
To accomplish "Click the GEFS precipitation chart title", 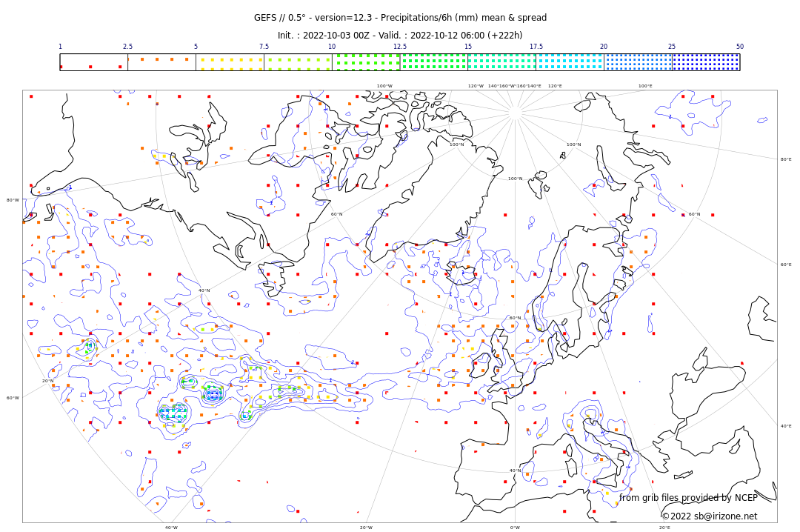I will [400, 18].
